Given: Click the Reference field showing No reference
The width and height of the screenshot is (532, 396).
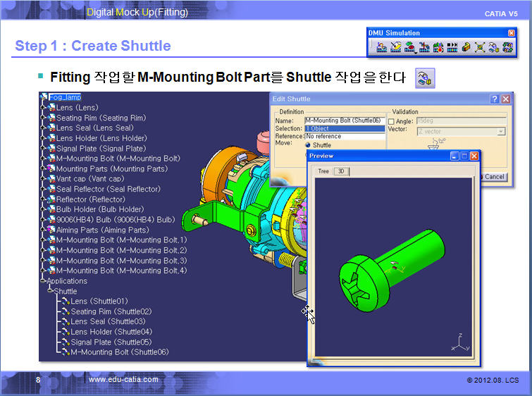Looking at the screenshot, I should 344,137.
